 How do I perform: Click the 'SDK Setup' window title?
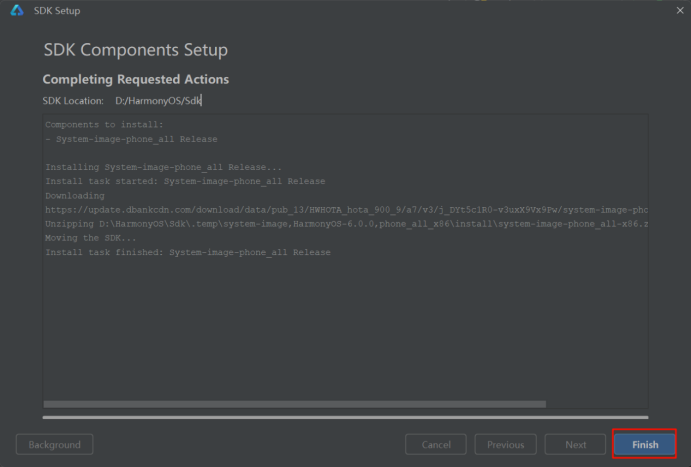coord(57,11)
